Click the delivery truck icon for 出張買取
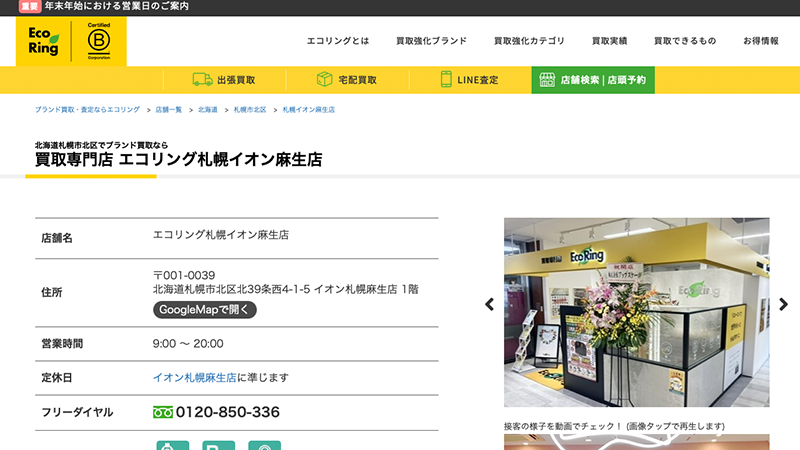800x450 pixels. click(202, 79)
